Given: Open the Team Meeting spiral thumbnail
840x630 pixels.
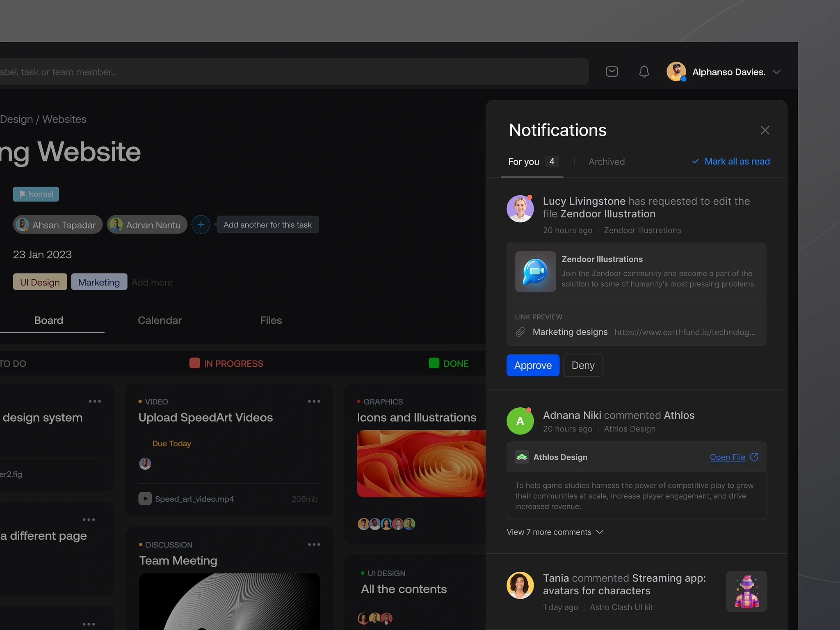Looking at the screenshot, I should tap(229, 601).
